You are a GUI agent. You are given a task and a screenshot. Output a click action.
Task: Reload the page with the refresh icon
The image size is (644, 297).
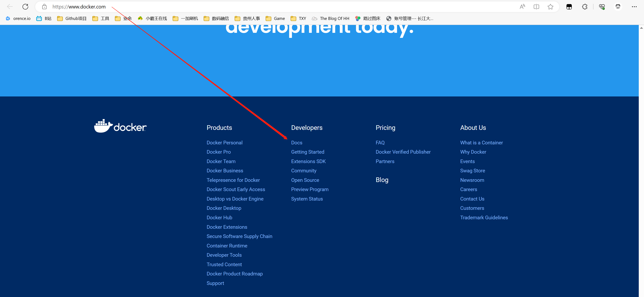25,7
